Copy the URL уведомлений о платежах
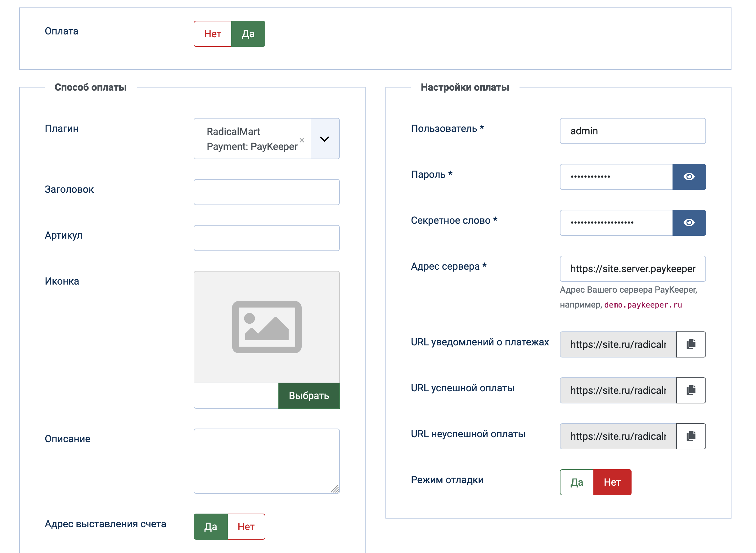This screenshot has width=756, height=553. [691, 344]
